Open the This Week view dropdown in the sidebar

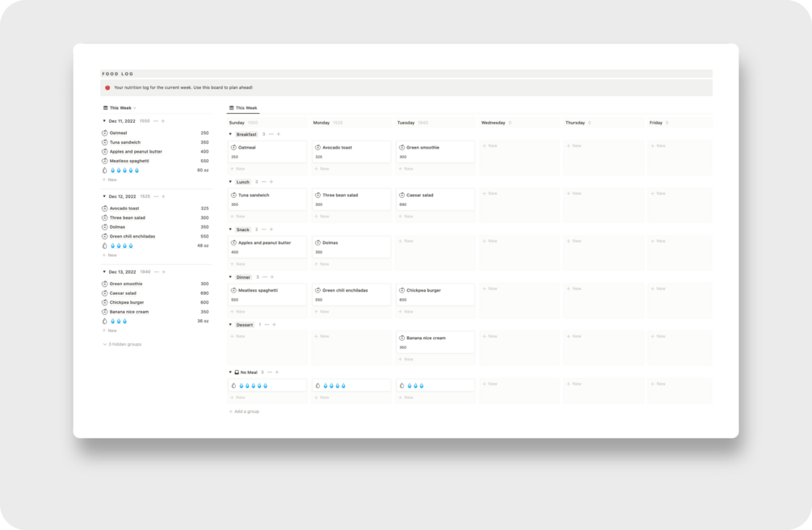point(120,107)
